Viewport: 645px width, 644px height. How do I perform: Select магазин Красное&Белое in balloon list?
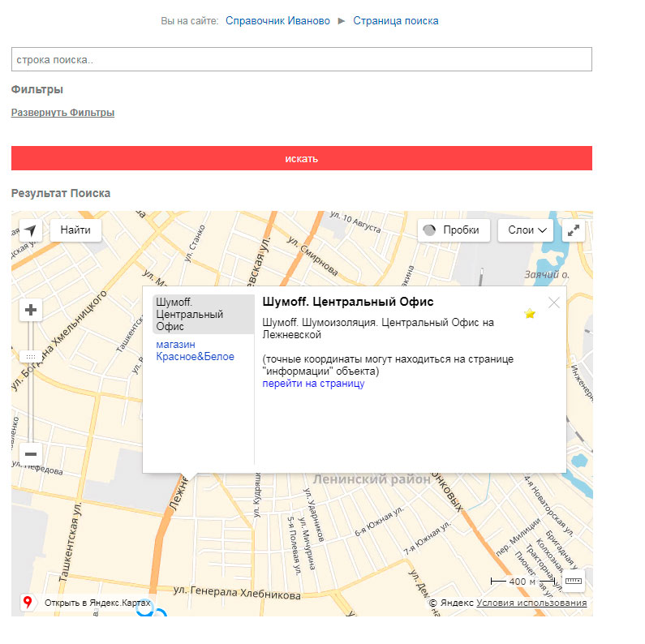point(195,350)
